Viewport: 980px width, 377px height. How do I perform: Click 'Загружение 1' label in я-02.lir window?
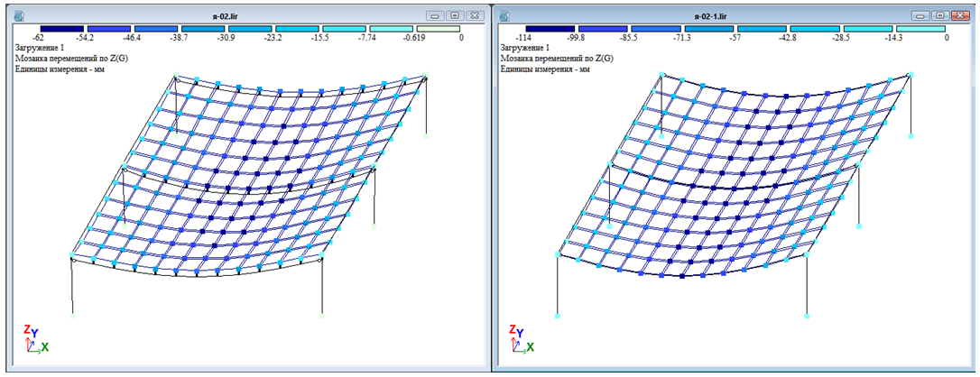click(38, 48)
